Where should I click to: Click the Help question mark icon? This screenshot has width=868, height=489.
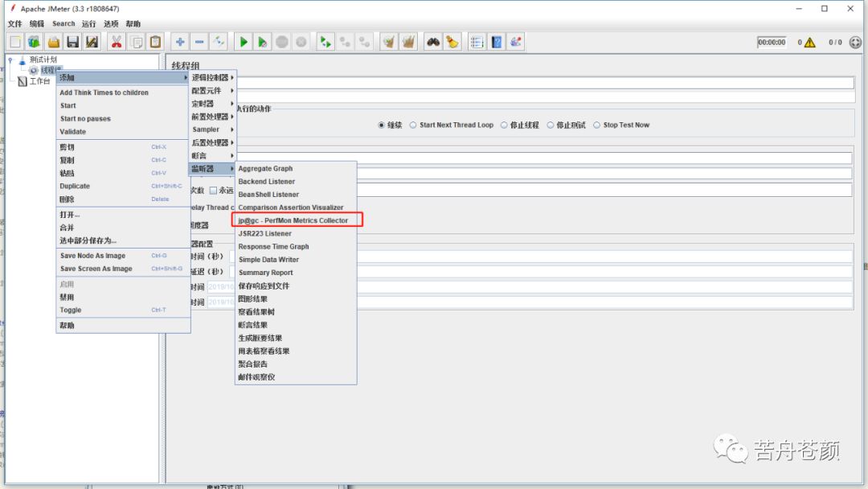coord(497,42)
